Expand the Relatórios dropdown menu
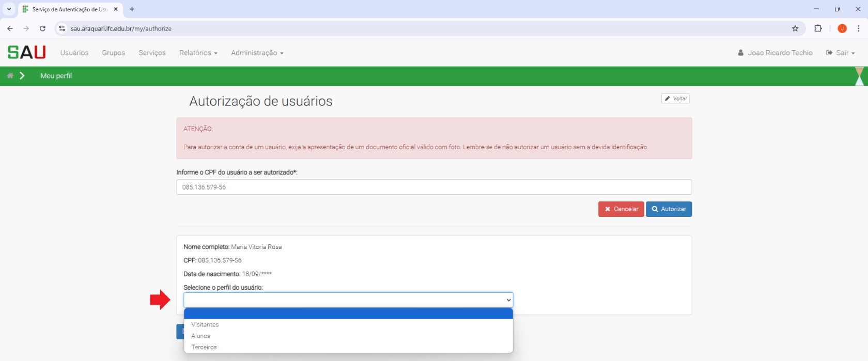This screenshot has width=868, height=361. 198,53
